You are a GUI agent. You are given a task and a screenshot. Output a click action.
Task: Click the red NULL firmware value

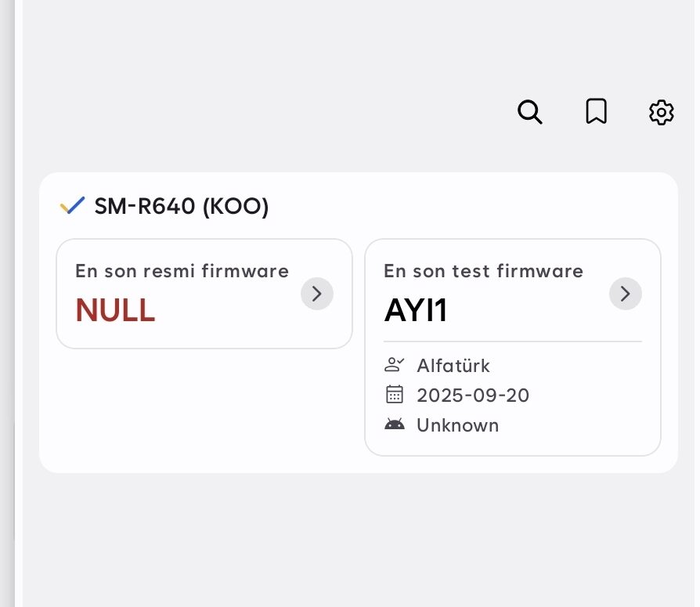point(115,310)
